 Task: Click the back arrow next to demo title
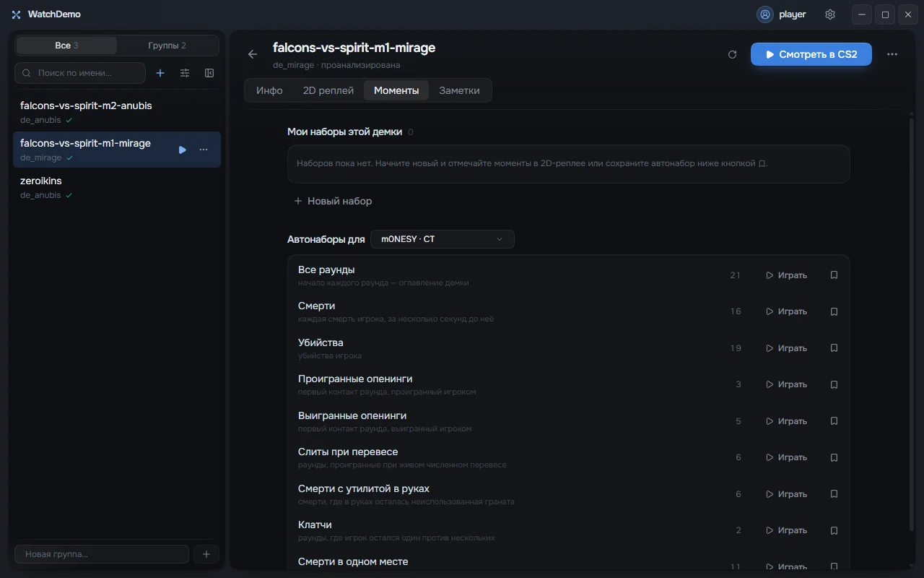pos(252,54)
